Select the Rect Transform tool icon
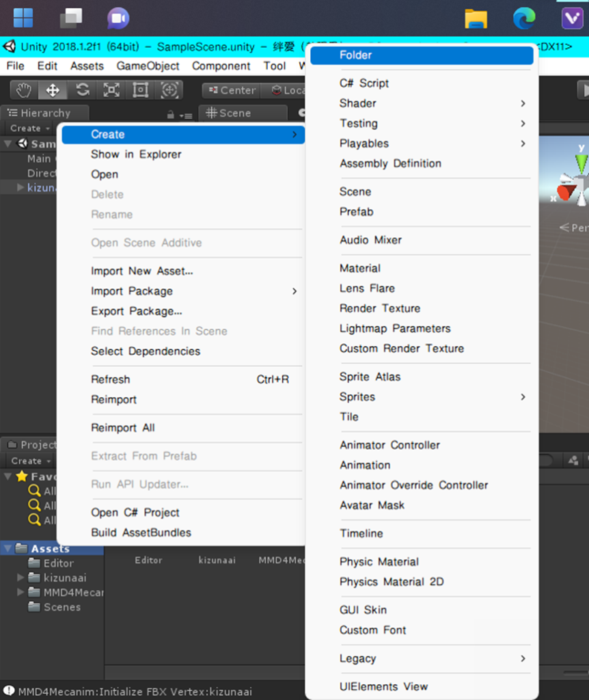The image size is (589, 700). [141, 90]
